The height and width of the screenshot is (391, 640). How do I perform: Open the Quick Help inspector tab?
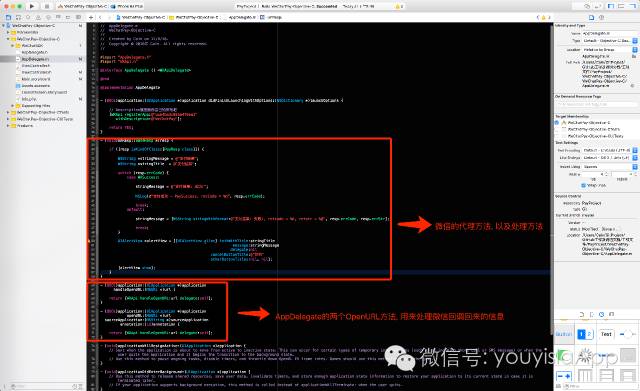pos(602,18)
